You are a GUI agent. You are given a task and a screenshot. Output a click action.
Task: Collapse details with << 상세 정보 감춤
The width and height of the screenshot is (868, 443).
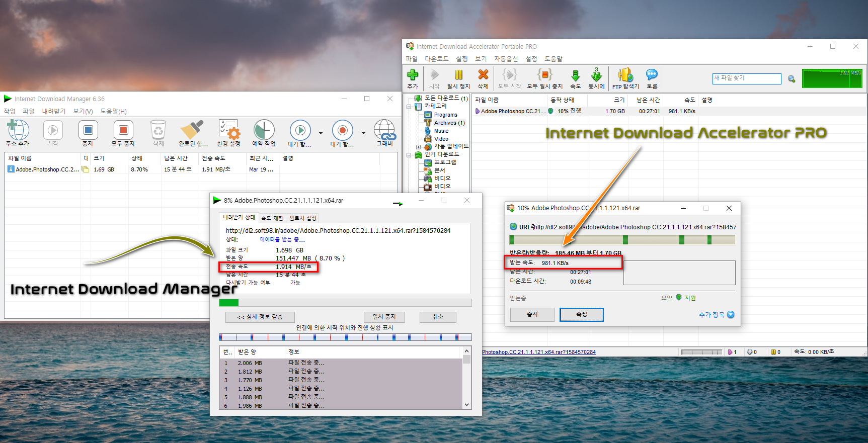pyautogui.click(x=260, y=317)
